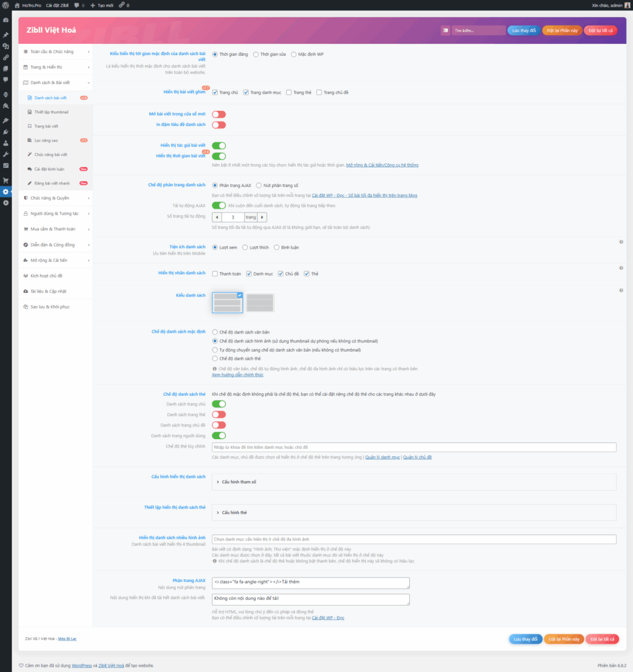Open the Pages icon in the admin sidebar
The height and width of the screenshot is (672, 633).
(x=5, y=68)
